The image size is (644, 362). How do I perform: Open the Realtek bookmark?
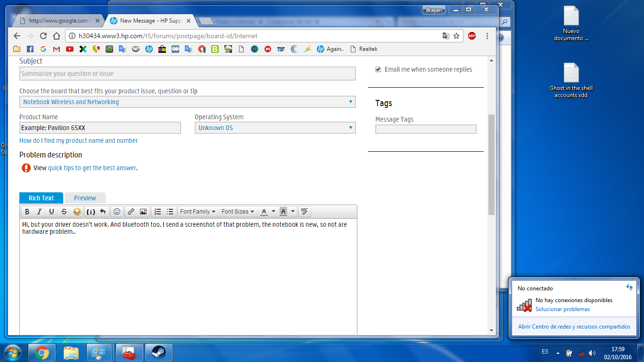[363, 49]
